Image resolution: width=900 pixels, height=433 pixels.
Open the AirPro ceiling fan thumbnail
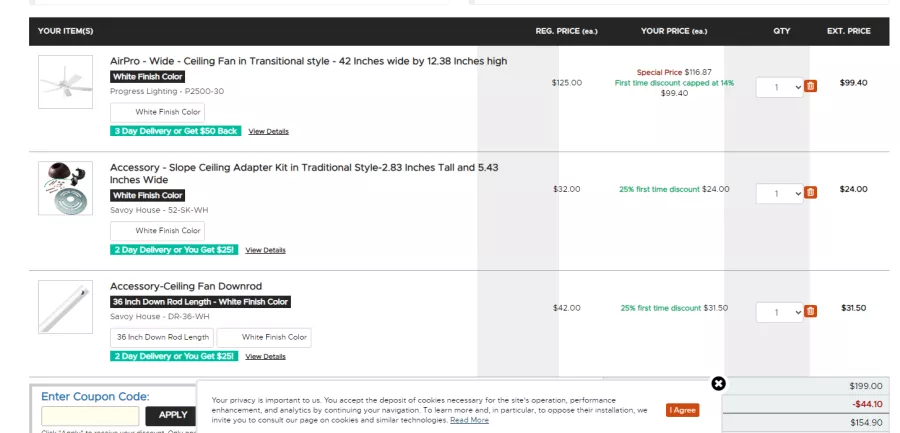coord(65,82)
